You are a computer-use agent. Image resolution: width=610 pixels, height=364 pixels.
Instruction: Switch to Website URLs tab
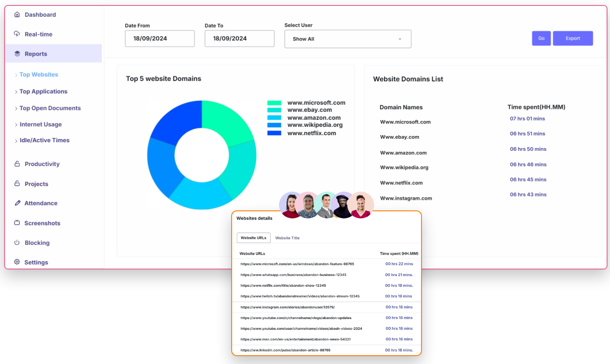click(253, 238)
